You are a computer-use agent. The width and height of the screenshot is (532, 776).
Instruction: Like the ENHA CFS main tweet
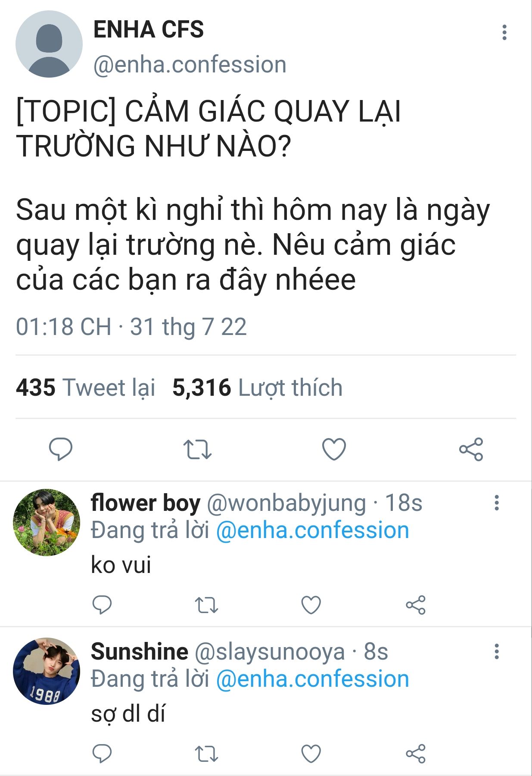coord(334,449)
